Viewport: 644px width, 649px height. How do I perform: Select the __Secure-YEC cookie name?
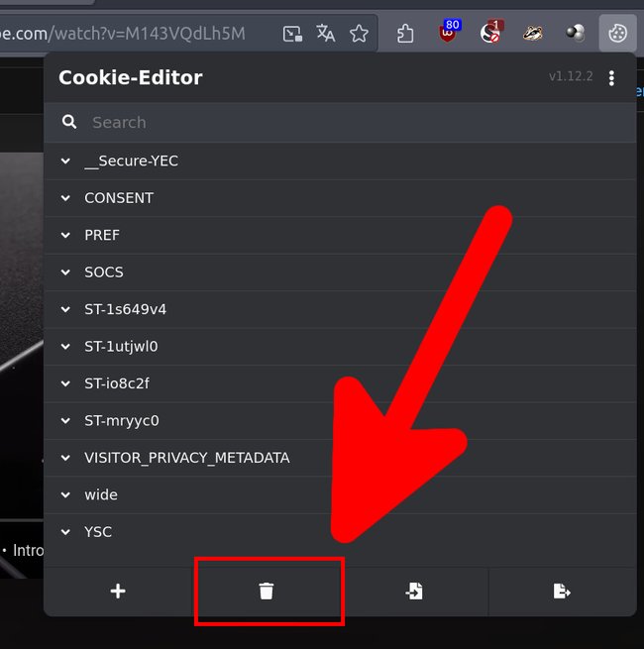[132, 161]
